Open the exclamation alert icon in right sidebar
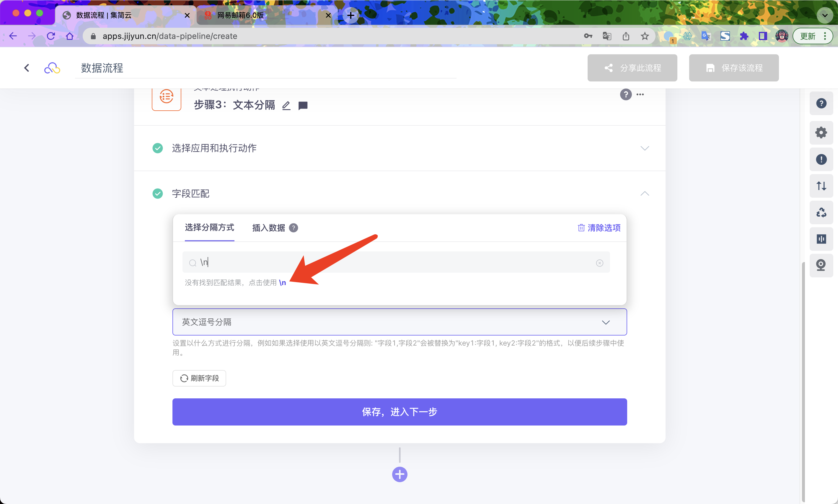This screenshot has height=504, width=838. coord(821,159)
